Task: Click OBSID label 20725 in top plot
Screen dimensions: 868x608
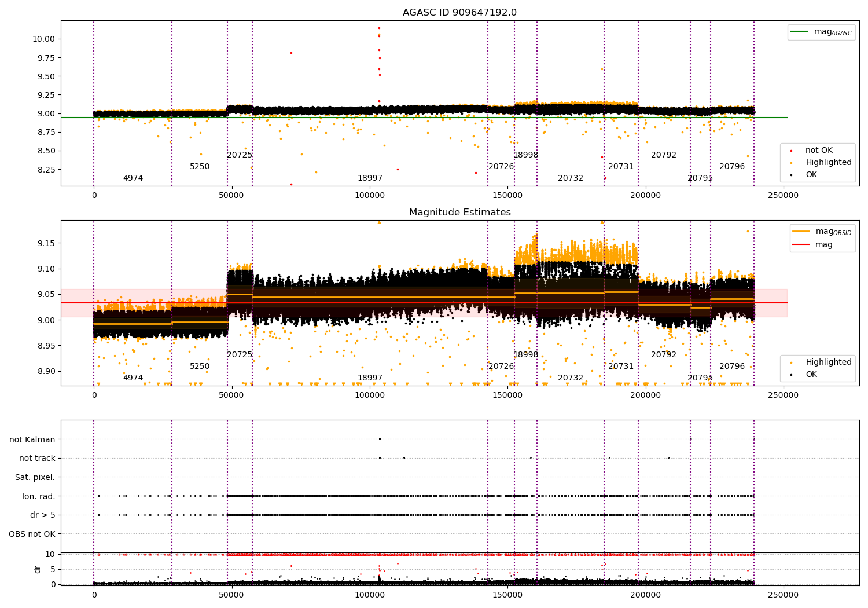Action: coord(240,155)
